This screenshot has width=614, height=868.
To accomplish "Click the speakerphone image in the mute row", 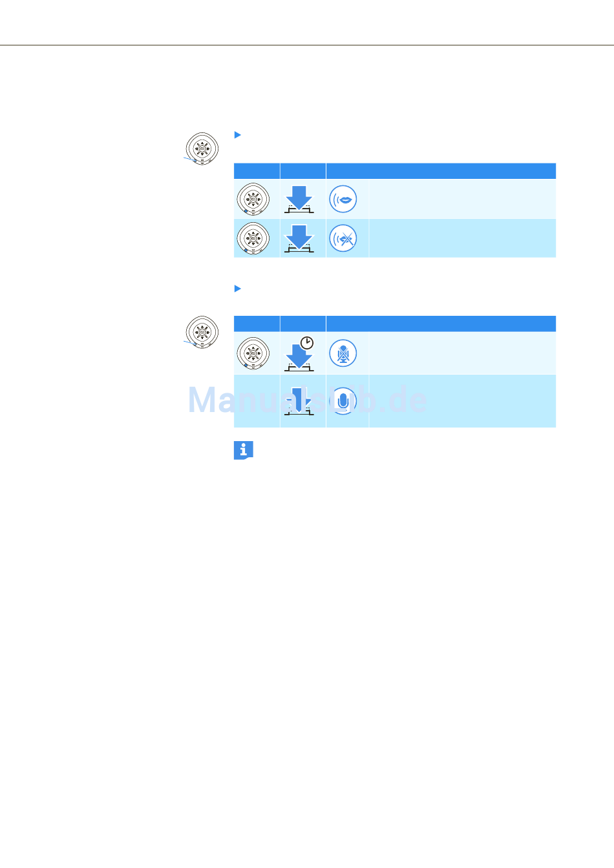I will [x=253, y=353].
